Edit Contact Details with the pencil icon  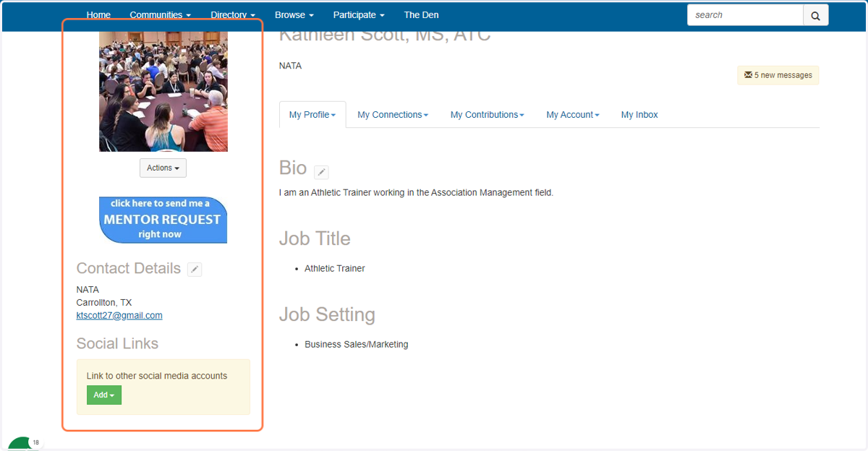click(195, 270)
